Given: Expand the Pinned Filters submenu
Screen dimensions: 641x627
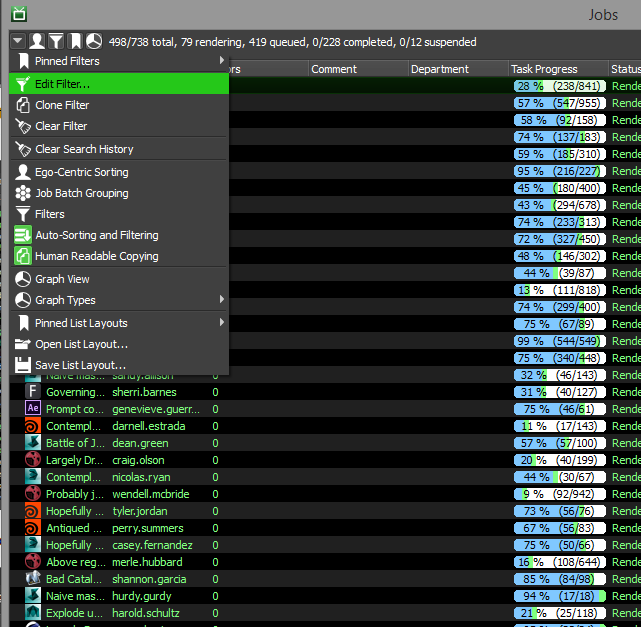Looking at the screenshot, I should click(119, 61).
